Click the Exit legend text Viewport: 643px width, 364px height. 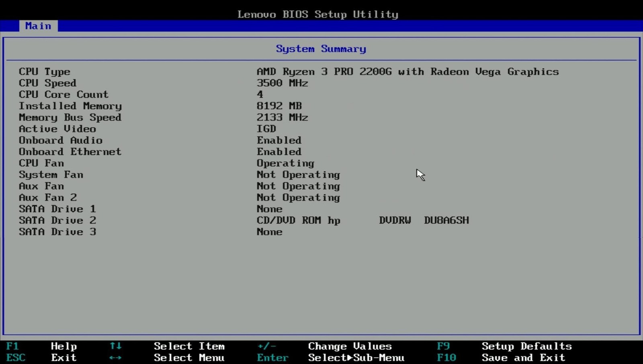click(x=63, y=358)
